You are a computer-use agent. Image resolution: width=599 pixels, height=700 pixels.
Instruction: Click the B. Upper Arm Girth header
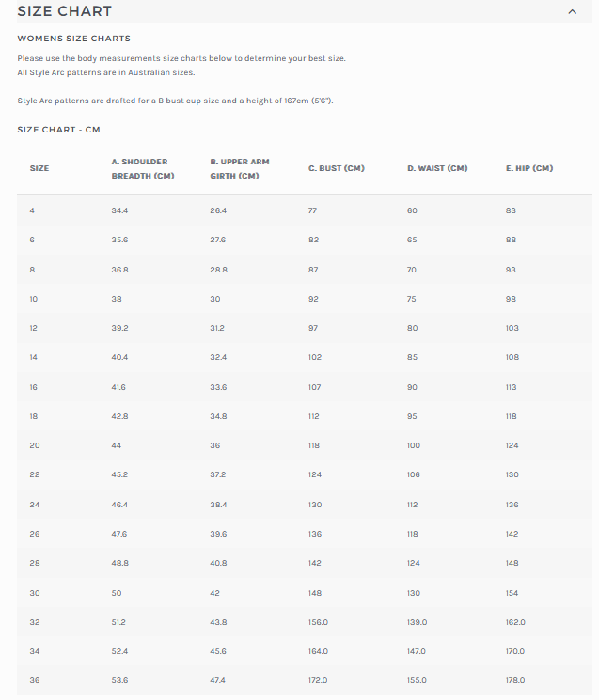click(240, 168)
